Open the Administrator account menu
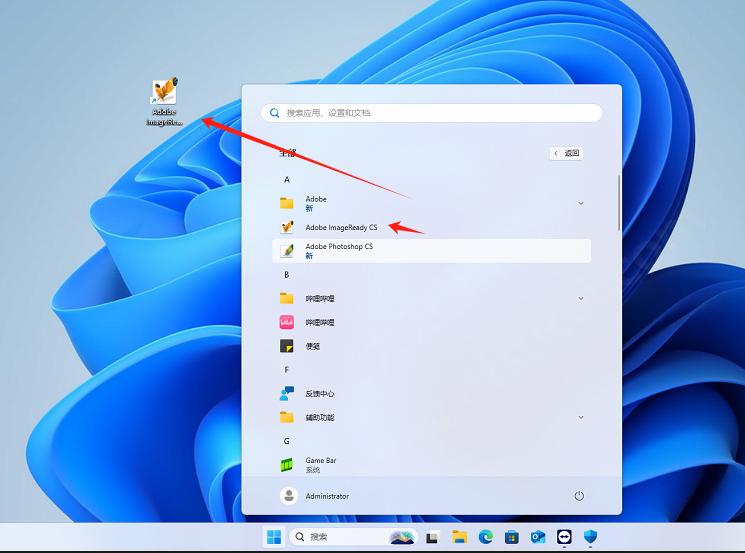The image size is (745, 553). pos(315,496)
